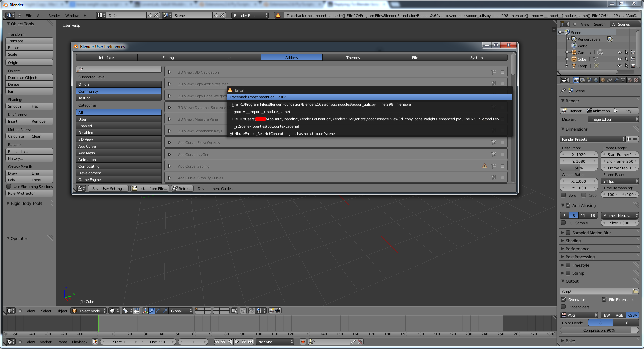Click Save User Settings button
Image resolution: width=644 pixels, height=349 pixels.
pyautogui.click(x=108, y=188)
